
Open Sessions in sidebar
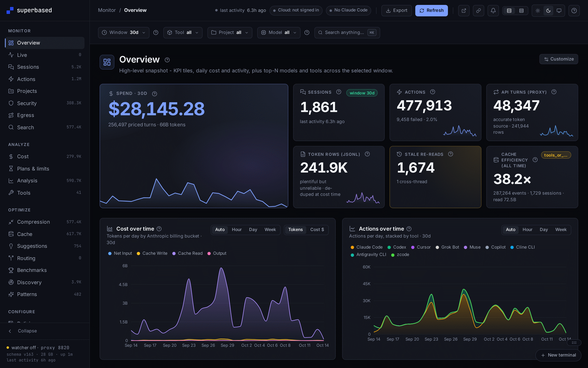(x=45, y=67)
